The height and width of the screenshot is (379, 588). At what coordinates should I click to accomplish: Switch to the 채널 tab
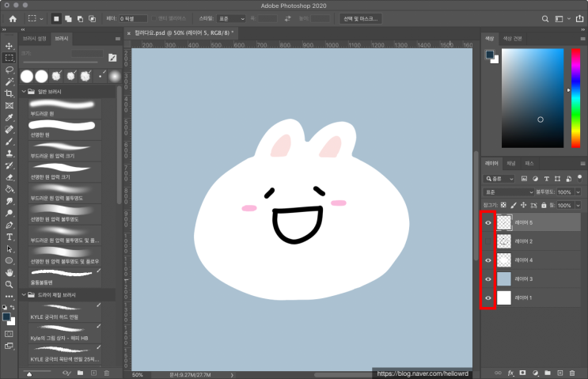coord(511,164)
